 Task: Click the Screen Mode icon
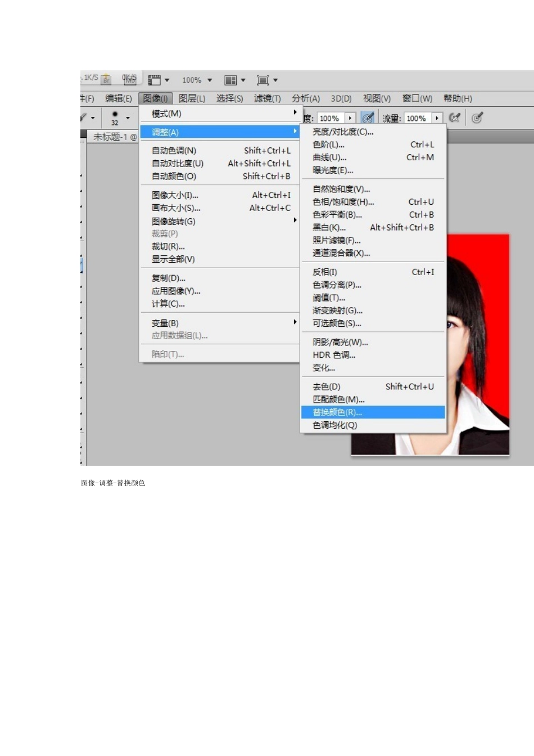[263, 80]
